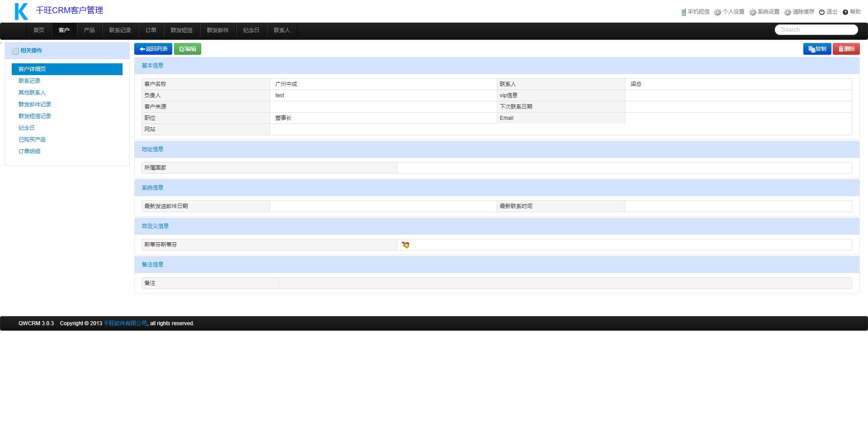868x427 pixels.
Task: Open 群发短信记录 sidebar link
Action: tap(35, 116)
